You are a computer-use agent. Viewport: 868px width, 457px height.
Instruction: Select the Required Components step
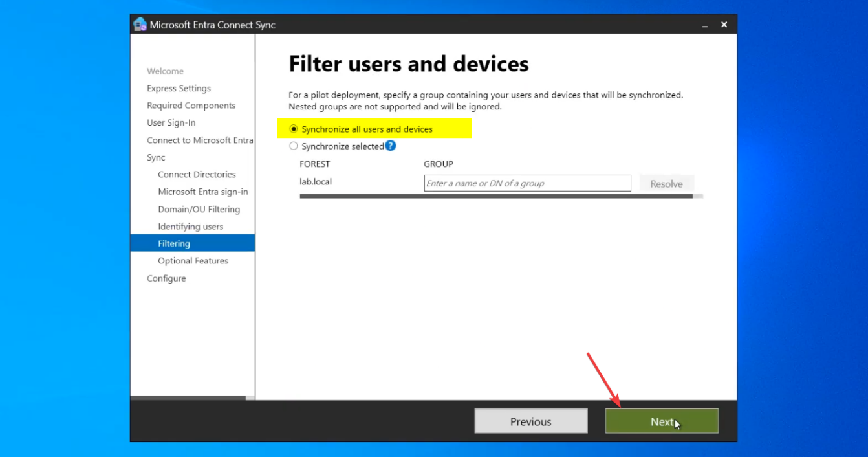pyautogui.click(x=191, y=106)
